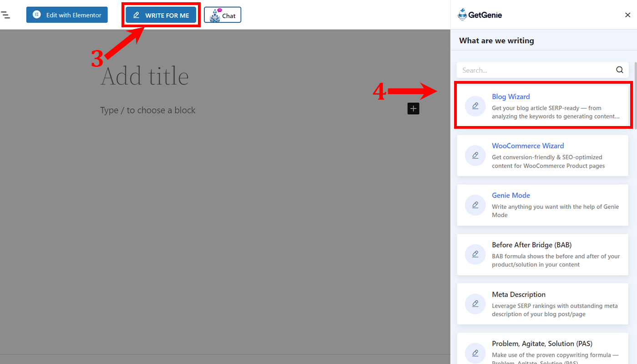Select the Blog Wizard template
Screen dimensions: 637x364
click(542, 106)
